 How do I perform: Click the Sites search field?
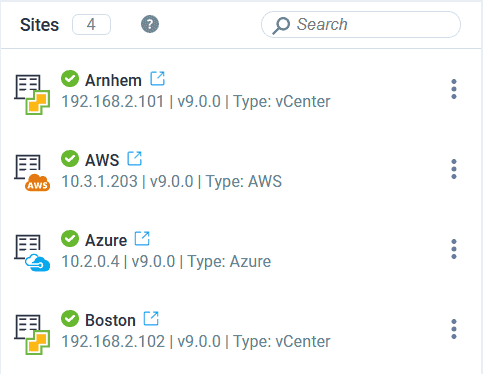tap(361, 25)
